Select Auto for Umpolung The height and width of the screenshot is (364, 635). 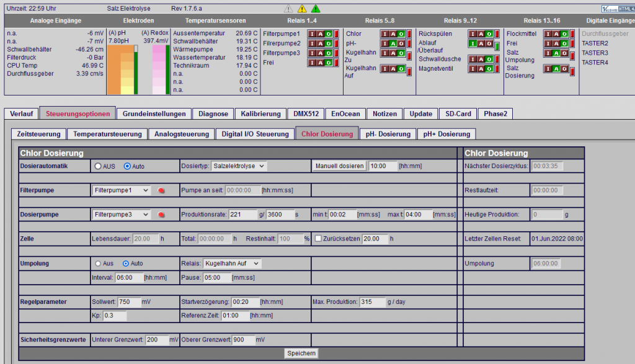(125, 264)
